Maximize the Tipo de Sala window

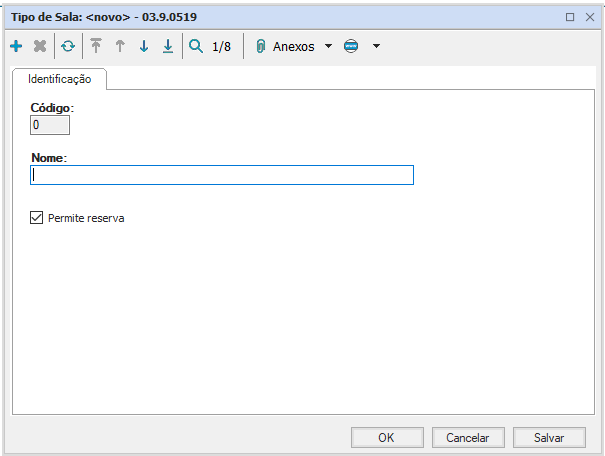click(570, 17)
